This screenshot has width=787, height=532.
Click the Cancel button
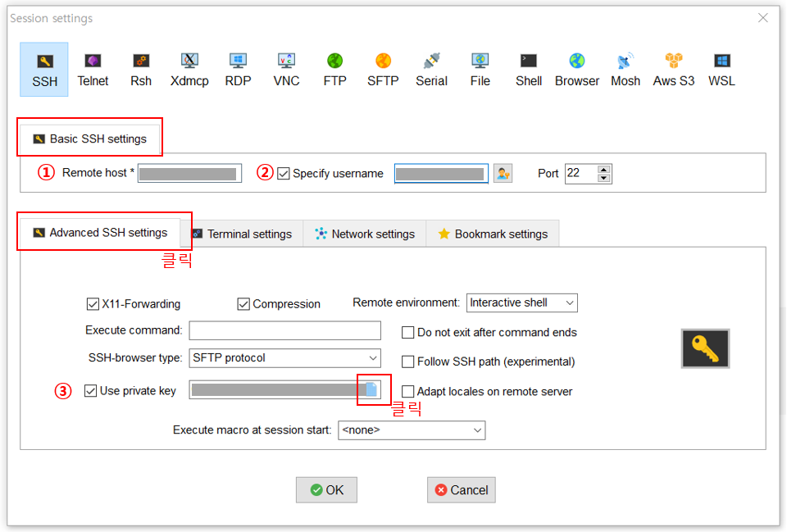462,490
